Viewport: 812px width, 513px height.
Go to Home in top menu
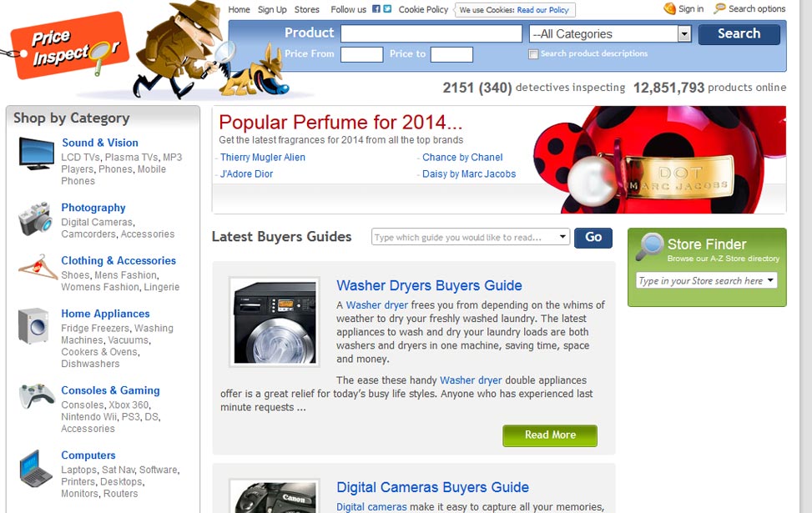(x=239, y=9)
